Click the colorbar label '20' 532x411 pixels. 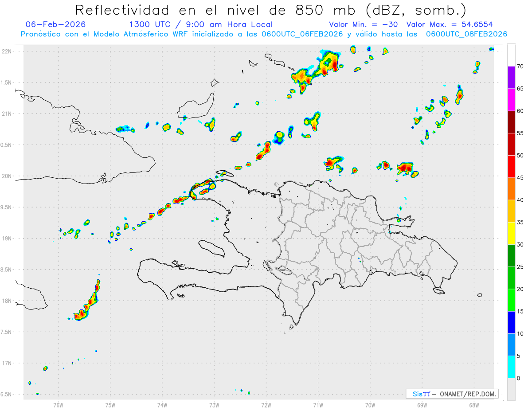click(520, 289)
